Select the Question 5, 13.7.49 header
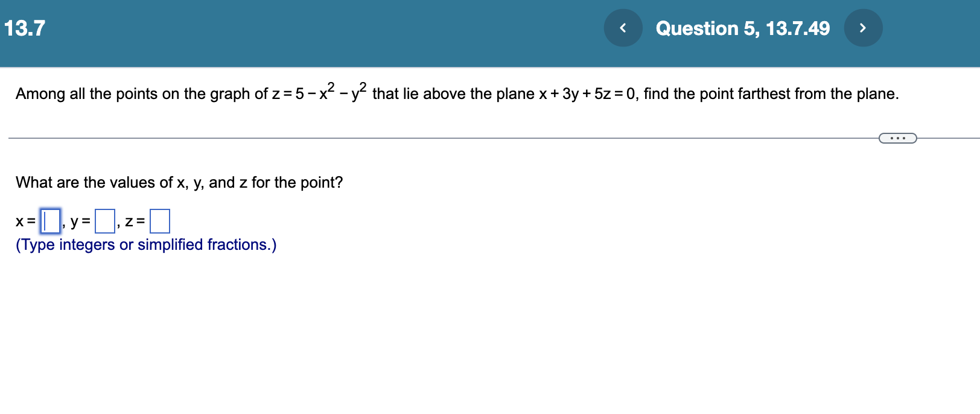 (743, 28)
